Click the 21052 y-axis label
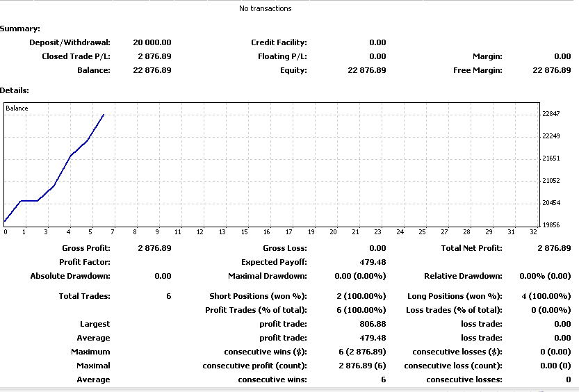The width and height of the screenshot is (579, 392). [551, 180]
